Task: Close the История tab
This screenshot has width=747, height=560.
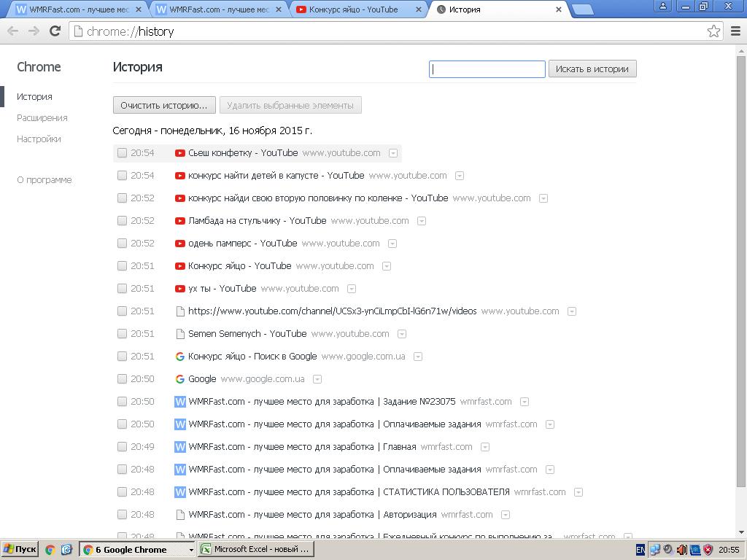Action: (558, 9)
